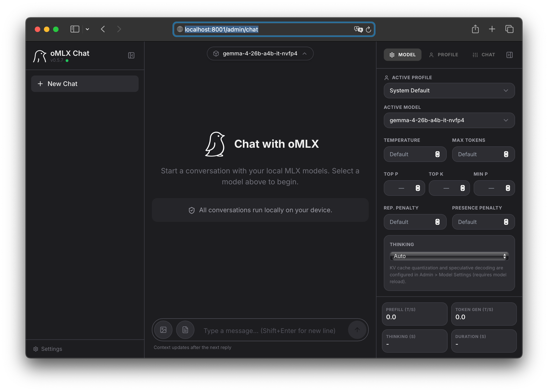Open the Thinking mode Auto dropdown
The height and width of the screenshot is (392, 548).
pyautogui.click(x=449, y=256)
